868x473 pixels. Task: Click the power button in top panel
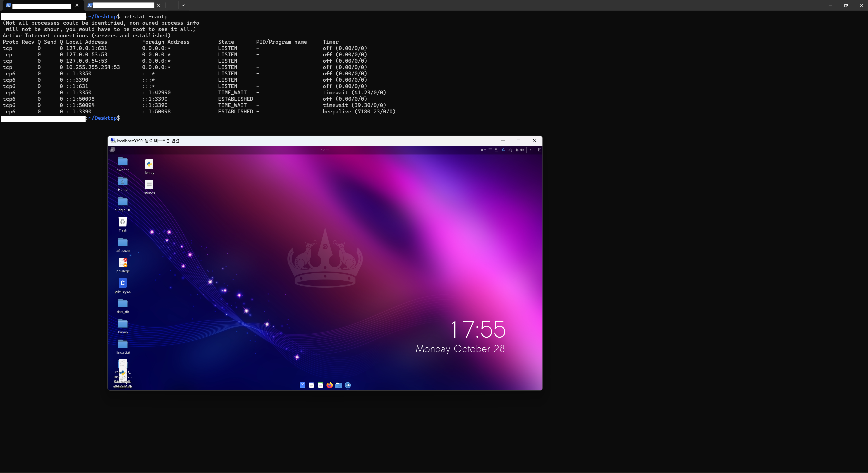(532, 150)
